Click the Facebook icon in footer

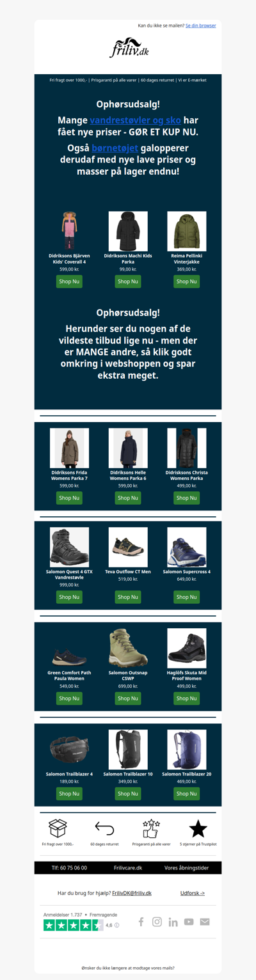141,922
